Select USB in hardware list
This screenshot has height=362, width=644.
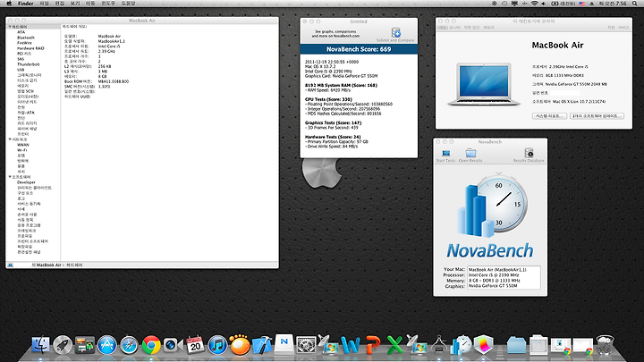[x=21, y=70]
